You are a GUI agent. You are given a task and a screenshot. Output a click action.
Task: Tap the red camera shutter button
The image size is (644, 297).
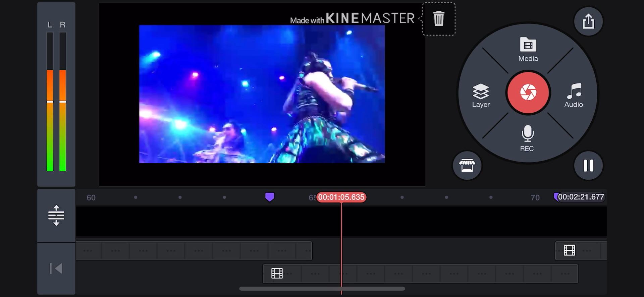(528, 93)
